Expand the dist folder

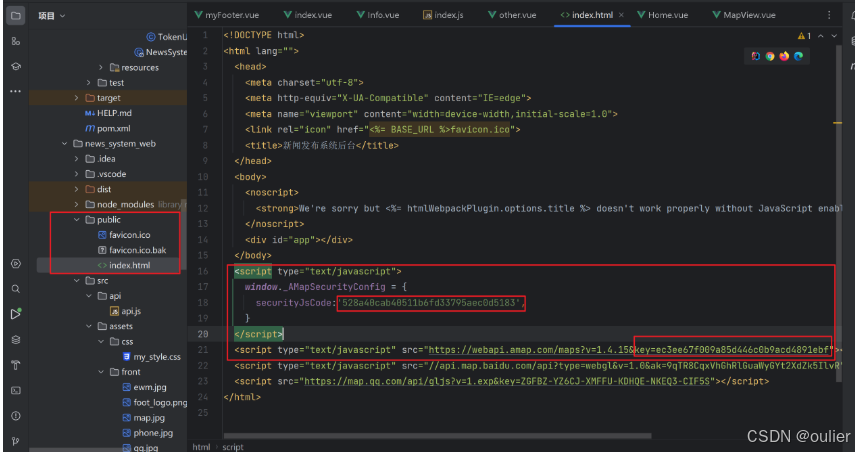tap(77, 189)
